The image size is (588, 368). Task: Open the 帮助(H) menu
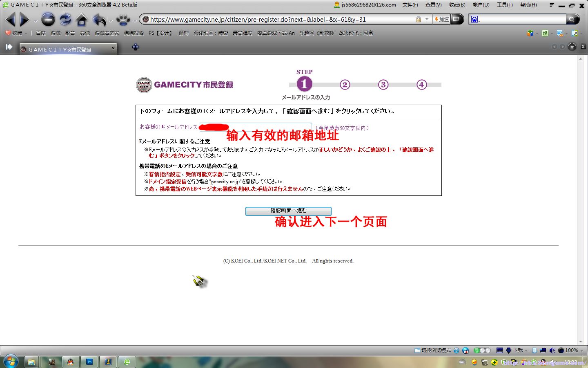pyautogui.click(x=528, y=5)
